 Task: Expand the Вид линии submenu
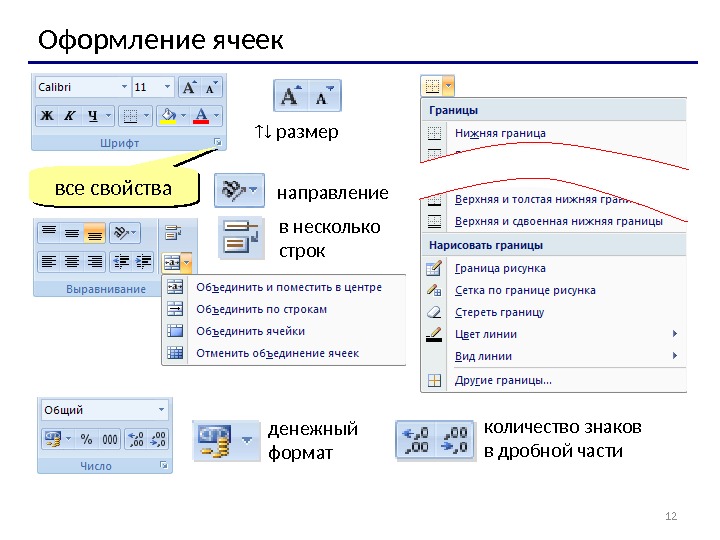pyautogui.click(x=553, y=356)
